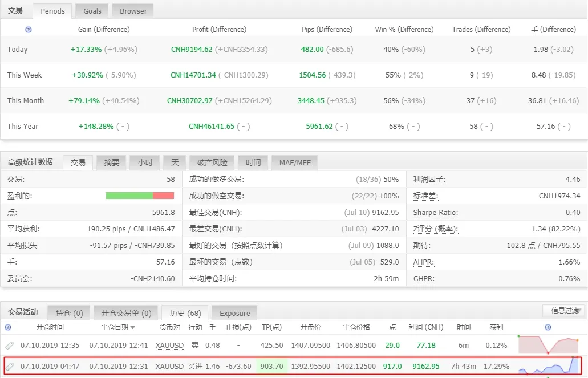588x378 pixels.
Task: Select the profit factor value 4.46
Action: 573,180
